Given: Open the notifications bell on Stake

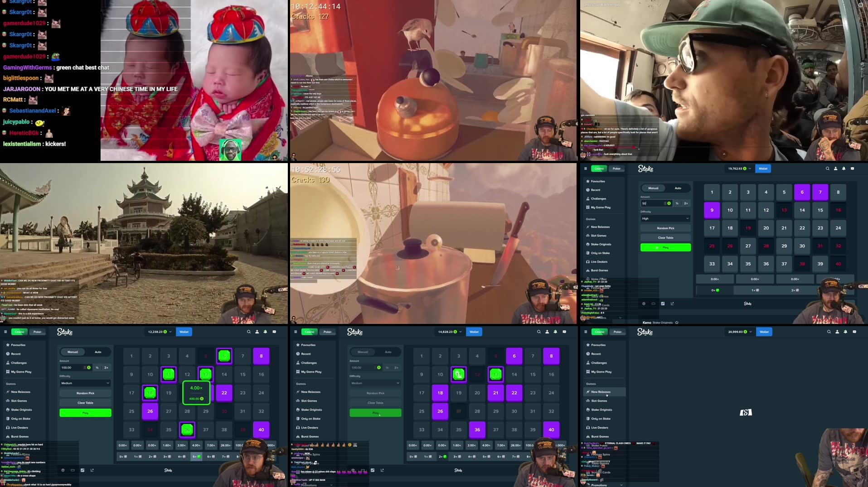Looking at the screenshot, I should pyautogui.click(x=844, y=169).
